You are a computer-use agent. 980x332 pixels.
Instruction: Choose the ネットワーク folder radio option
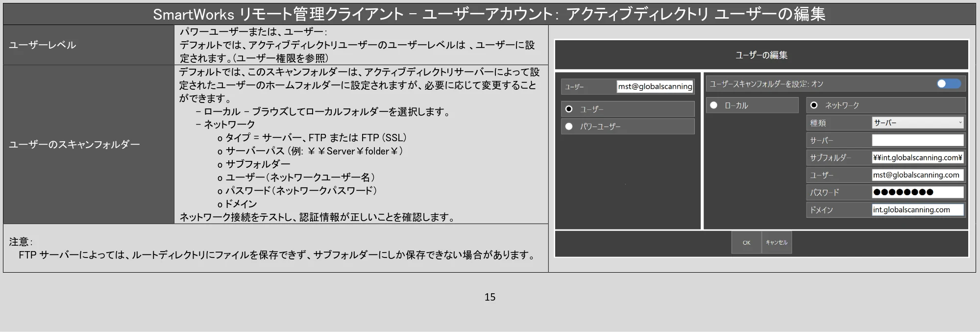pyautogui.click(x=814, y=105)
